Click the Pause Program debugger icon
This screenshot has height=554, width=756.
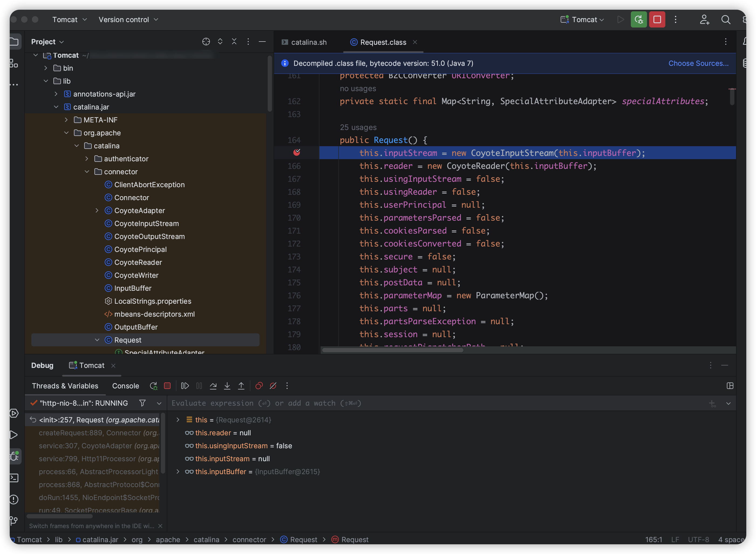pyautogui.click(x=199, y=386)
